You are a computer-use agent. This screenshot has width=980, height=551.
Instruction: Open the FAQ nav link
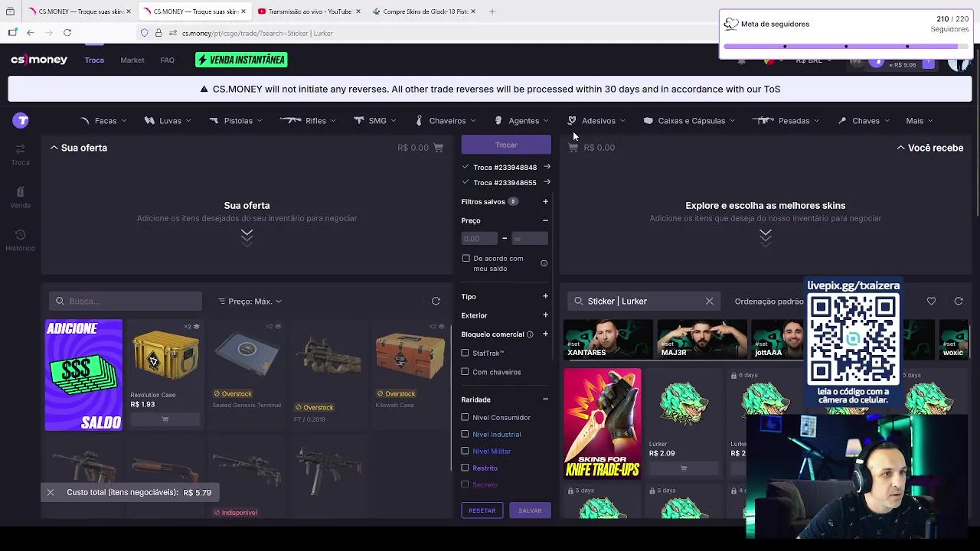168,60
